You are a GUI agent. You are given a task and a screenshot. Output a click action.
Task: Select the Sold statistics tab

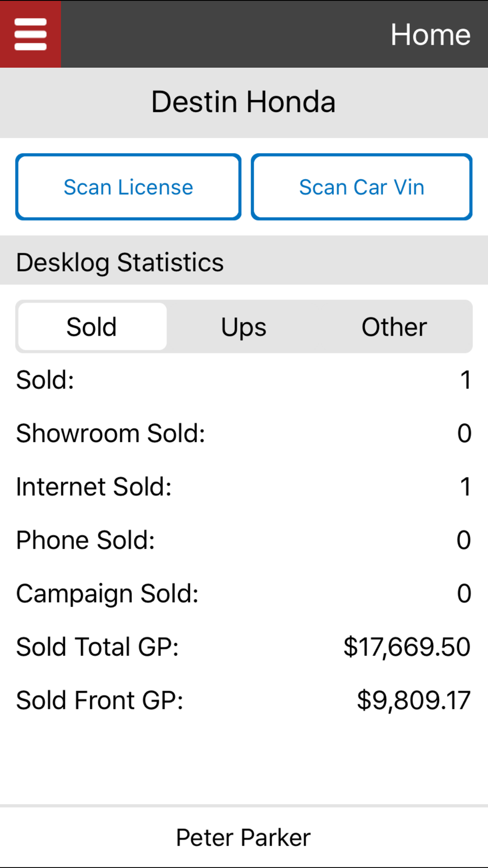coord(92,327)
